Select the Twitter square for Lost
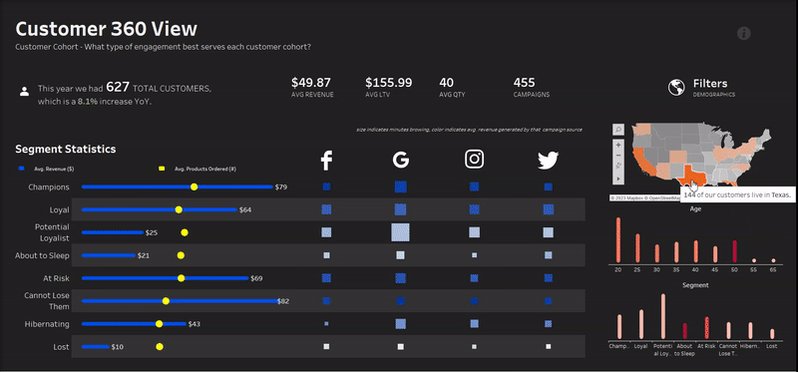 [x=548, y=347]
